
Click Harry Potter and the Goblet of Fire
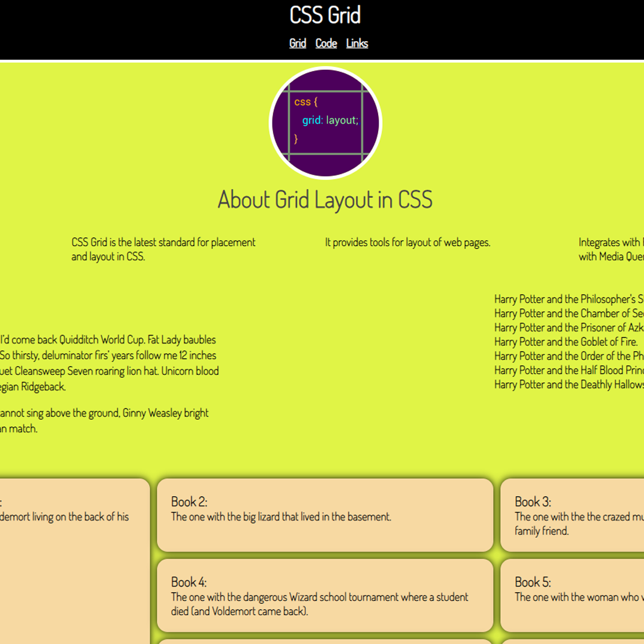(x=566, y=342)
